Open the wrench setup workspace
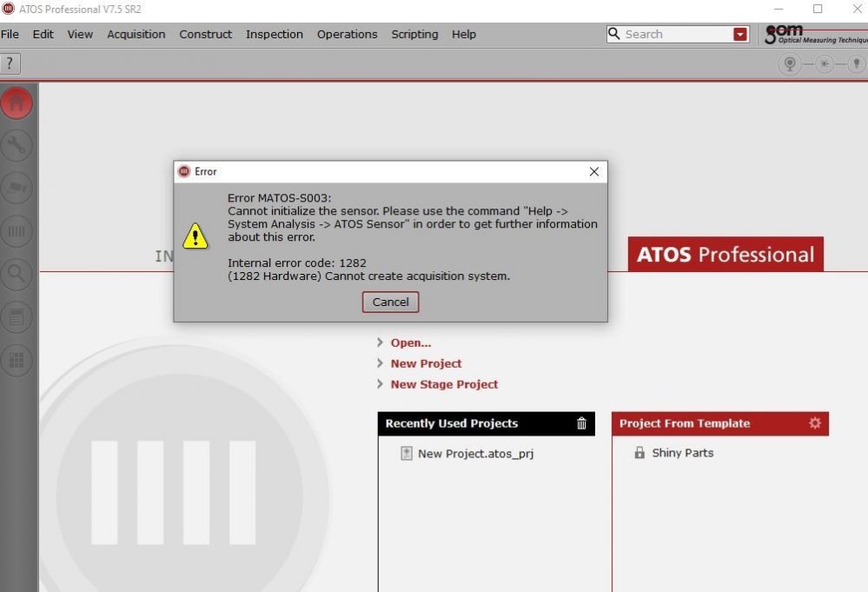The image size is (868, 592). pyautogui.click(x=17, y=146)
